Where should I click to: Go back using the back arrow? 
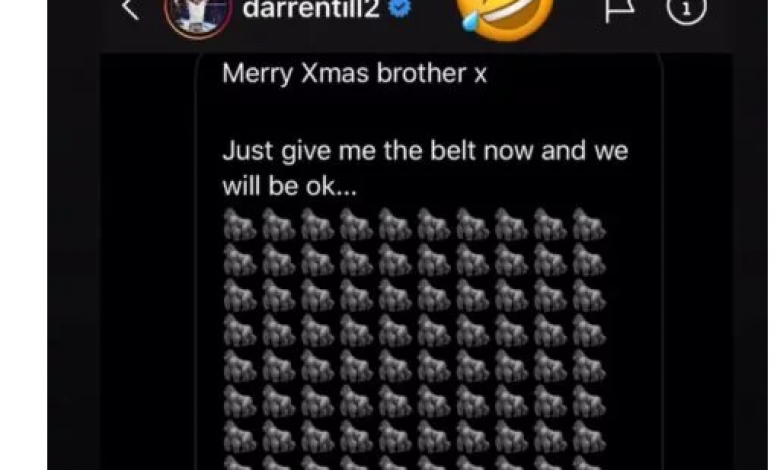click(130, 8)
